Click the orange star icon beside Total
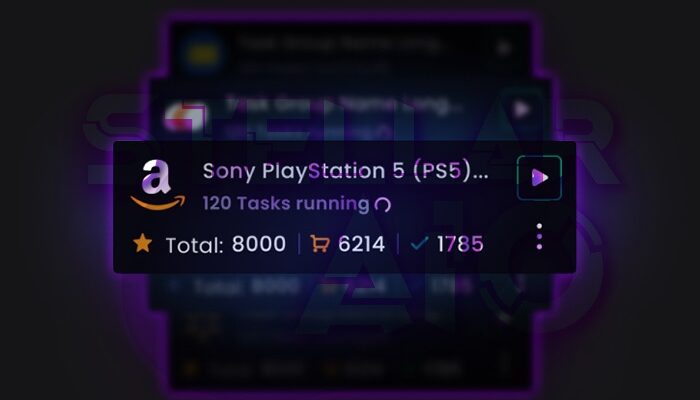Screen dimensions: 700x400 click(x=142, y=244)
